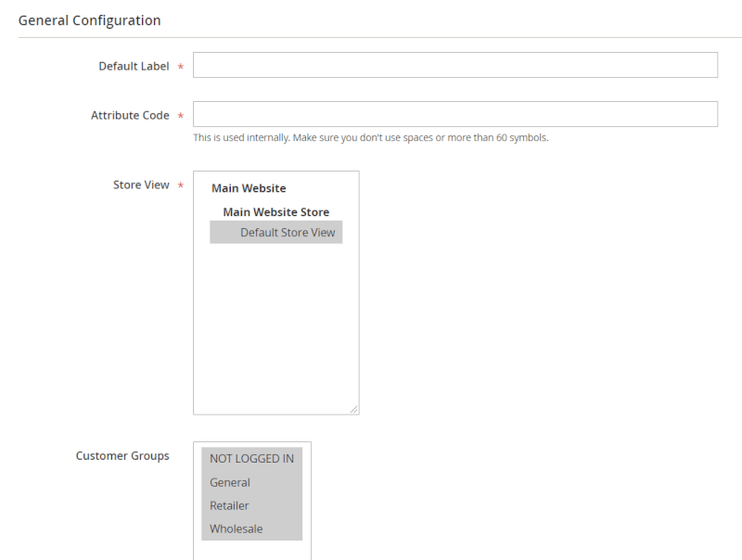Click red required asterisk beside Default Label

tap(180, 68)
